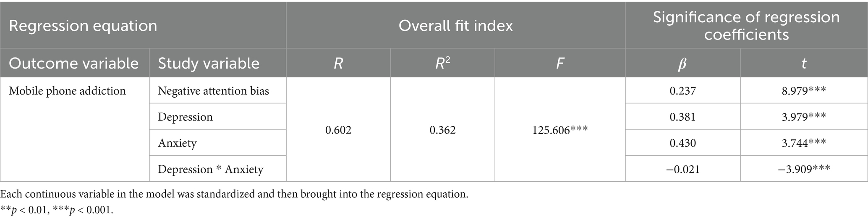Select the F column header
Viewport: 868px width, 220px height.
point(560,63)
